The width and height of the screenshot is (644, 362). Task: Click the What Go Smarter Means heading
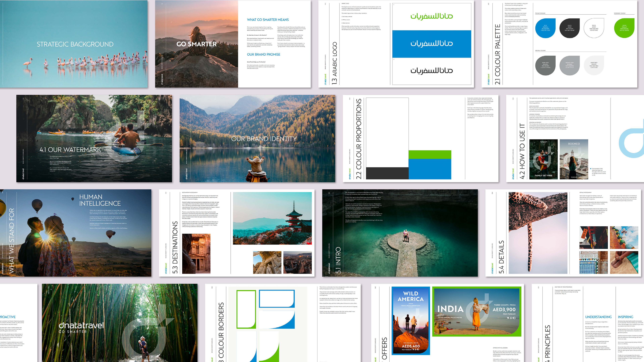coord(267,20)
